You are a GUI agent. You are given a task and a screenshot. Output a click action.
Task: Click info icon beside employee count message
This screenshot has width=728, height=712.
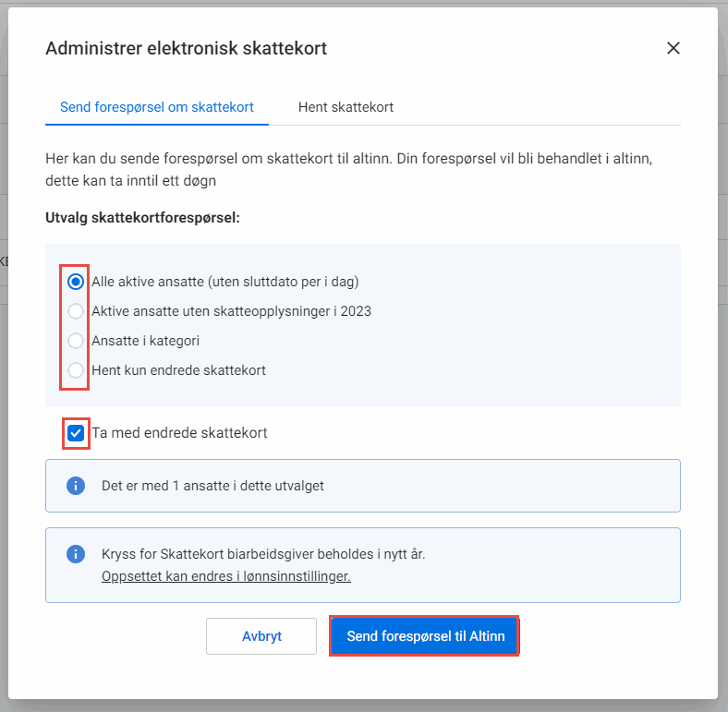pyautogui.click(x=76, y=485)
